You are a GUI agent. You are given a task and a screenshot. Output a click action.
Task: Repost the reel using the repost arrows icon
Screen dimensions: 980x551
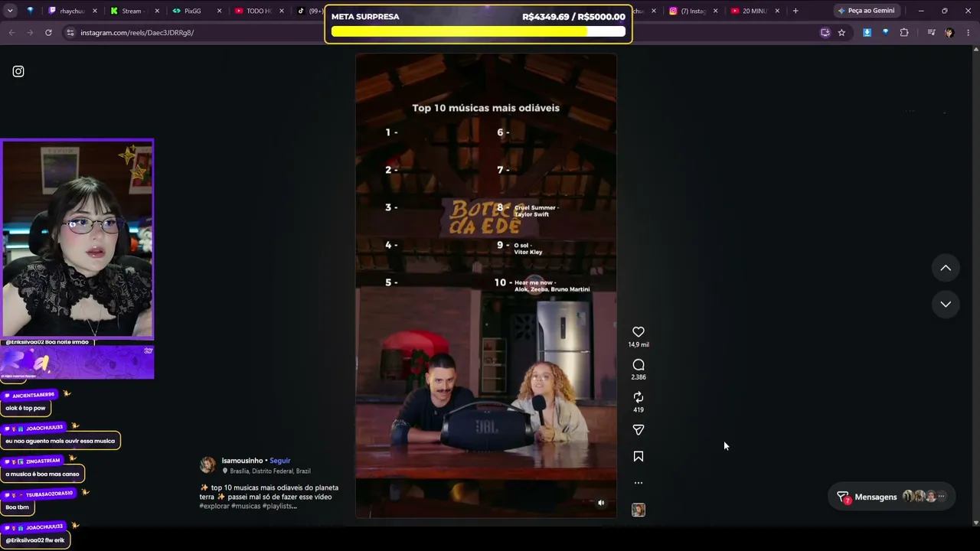[639, 397]
